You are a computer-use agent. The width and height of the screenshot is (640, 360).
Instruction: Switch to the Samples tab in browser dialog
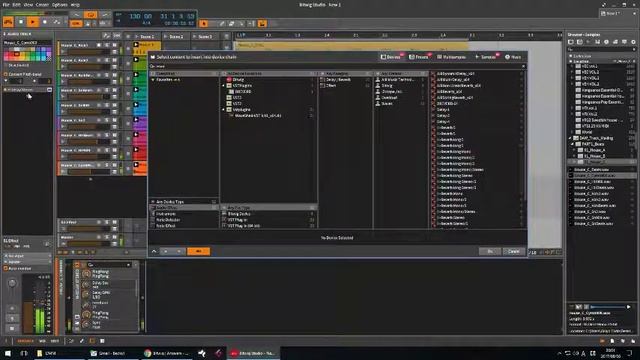486,57
